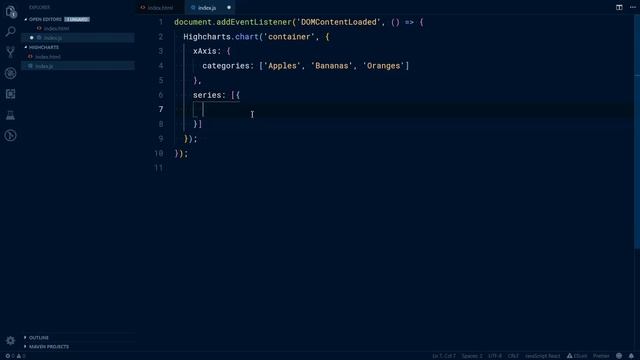The width and height of the screenshot is (640, 360).
Task: Open the Search view icon
Action: [11, 31]
